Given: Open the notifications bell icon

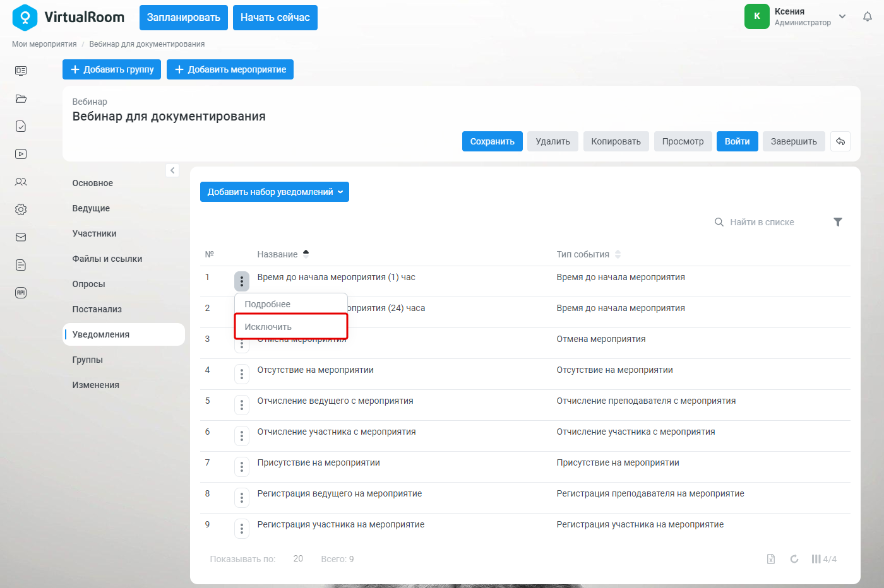Looking at the screenshot, I should pyautogui.click(x=868, y=17).
